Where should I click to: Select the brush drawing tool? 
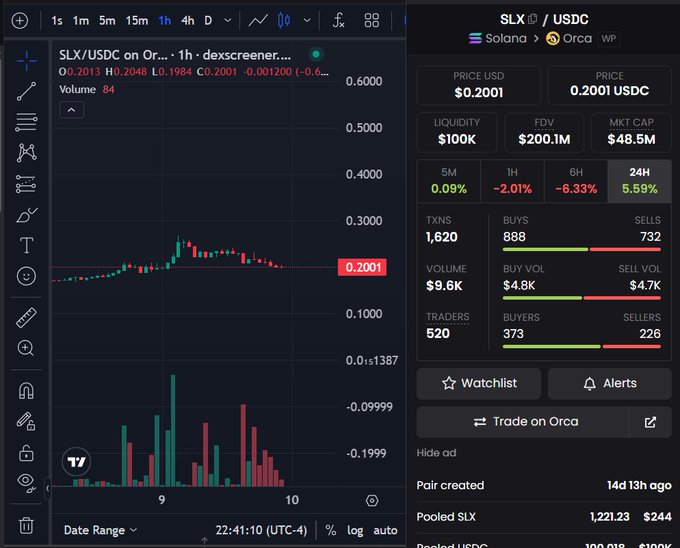point(26,215)
